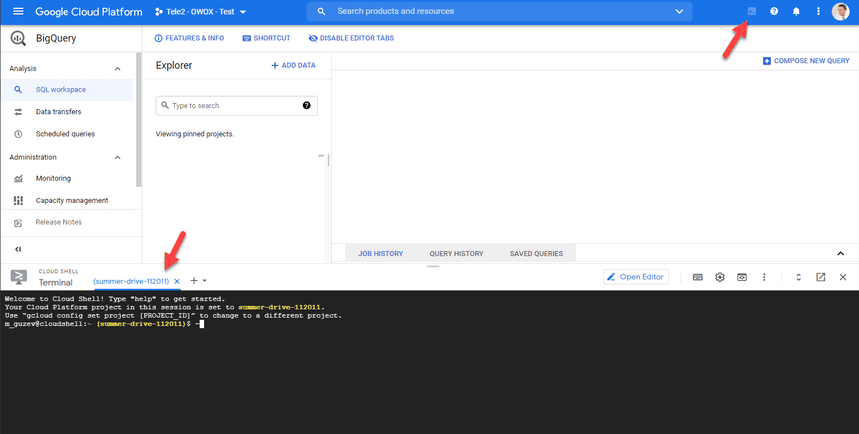Viewport: 859px width, 434px height.
Task: Click the Cloud Shell keyboard icon
Action: pos(697,277)
